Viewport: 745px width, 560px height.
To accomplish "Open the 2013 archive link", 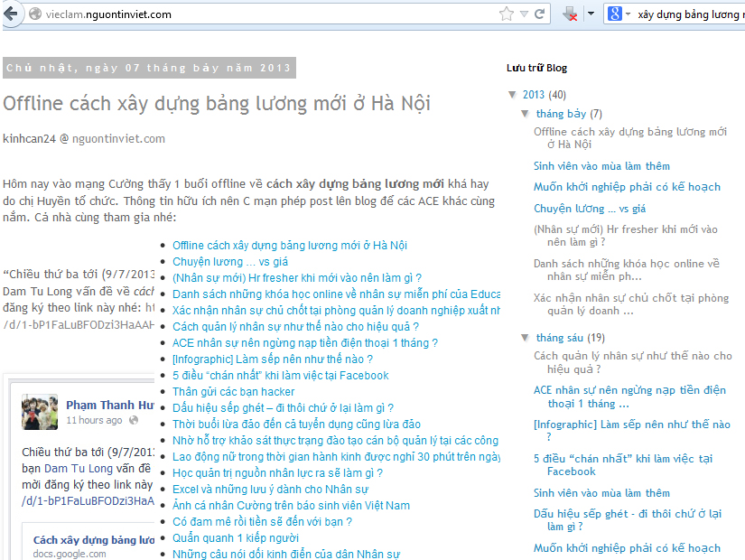I will [x=533, y=95].
